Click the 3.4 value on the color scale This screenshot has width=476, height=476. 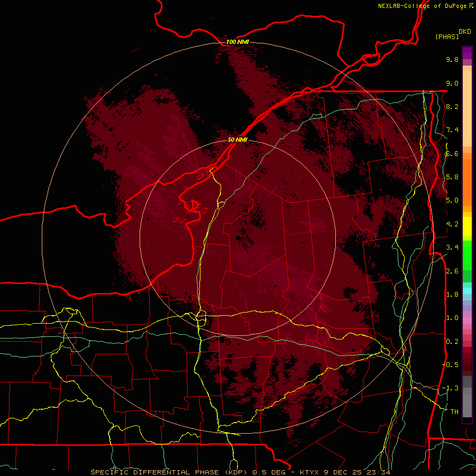tap(452, 248)
